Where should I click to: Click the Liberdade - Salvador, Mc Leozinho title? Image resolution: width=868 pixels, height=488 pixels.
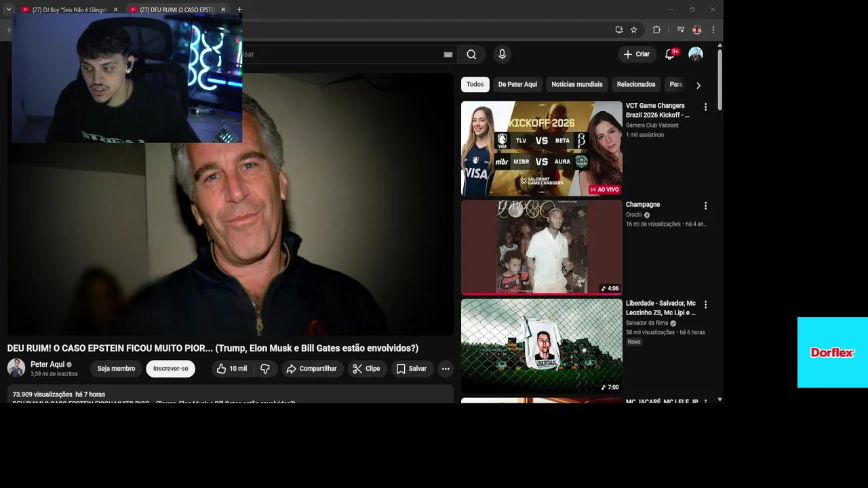click(660, 308)
